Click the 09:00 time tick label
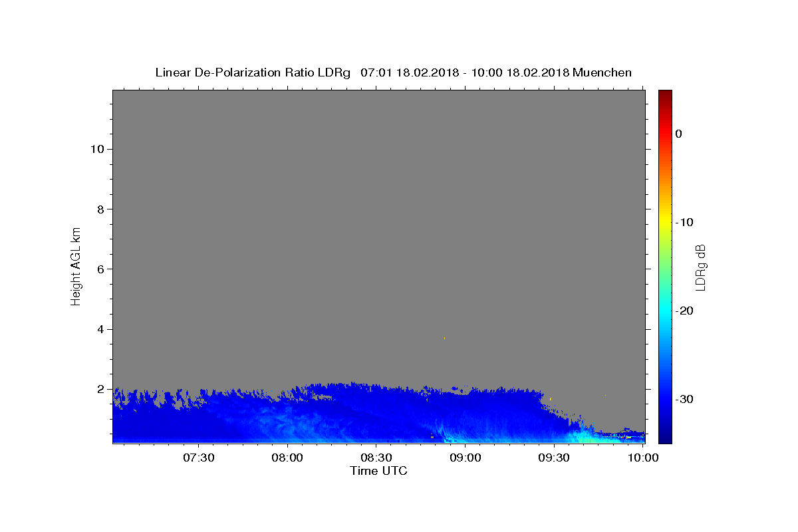Viewport: 798px width, 532px height. pos(465,458)
